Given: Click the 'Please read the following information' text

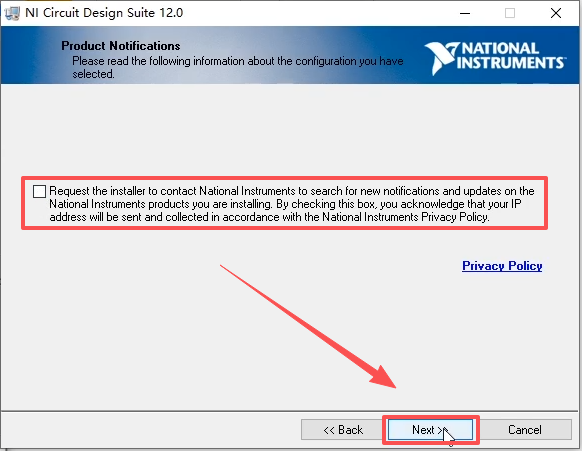Looking at the screenshot, I should [238, 67].
